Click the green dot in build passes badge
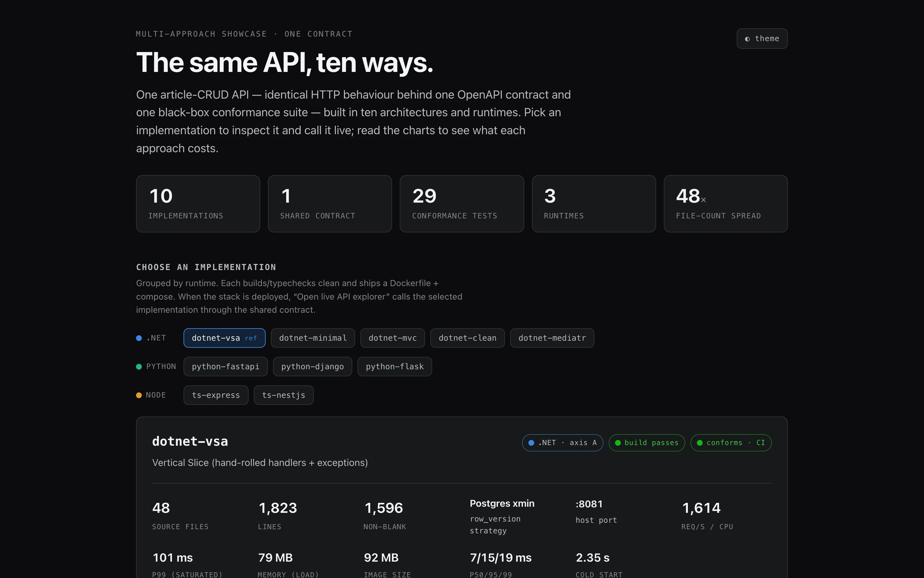 coord(618,443)
